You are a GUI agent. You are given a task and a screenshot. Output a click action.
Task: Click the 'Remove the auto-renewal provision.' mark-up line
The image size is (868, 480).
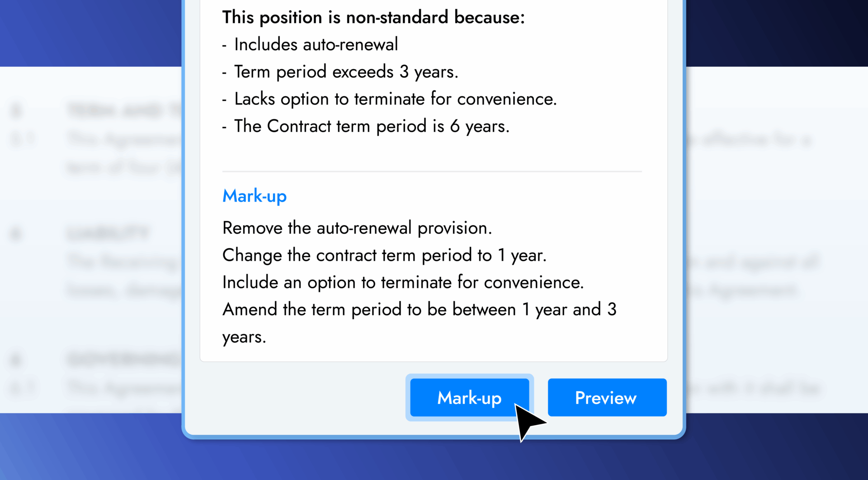point(357,228)
